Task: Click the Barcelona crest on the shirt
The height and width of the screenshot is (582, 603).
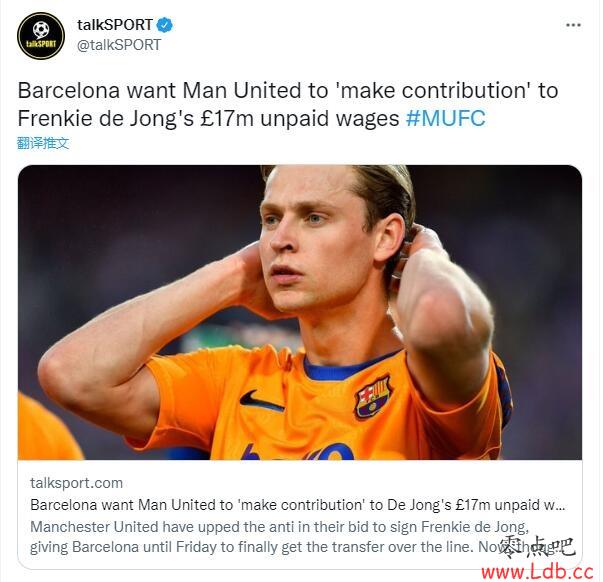Action: (373, 396)
